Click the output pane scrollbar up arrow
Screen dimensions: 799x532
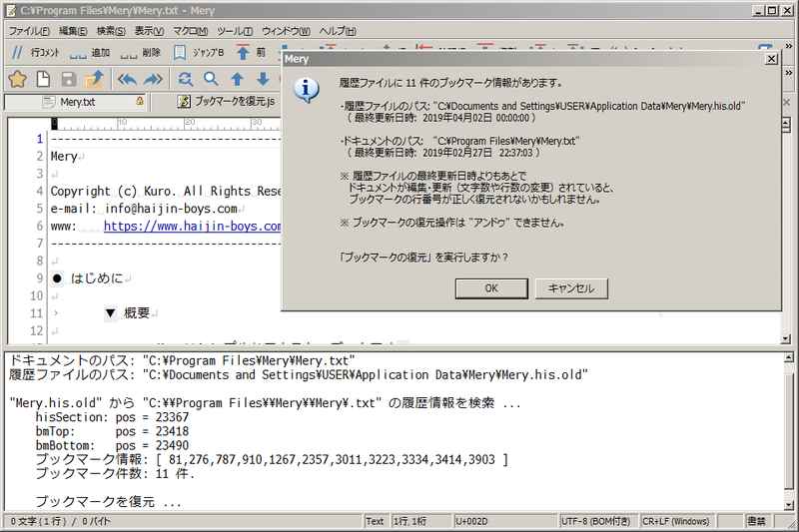click(x=788, y=357)
